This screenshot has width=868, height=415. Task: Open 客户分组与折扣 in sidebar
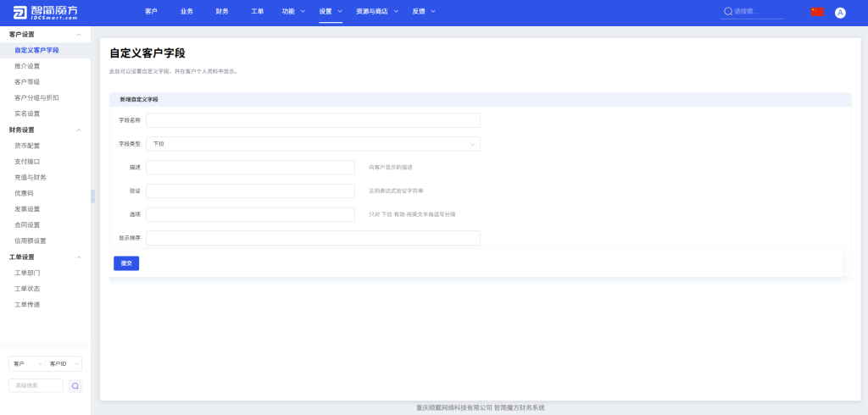coord(36,98)
